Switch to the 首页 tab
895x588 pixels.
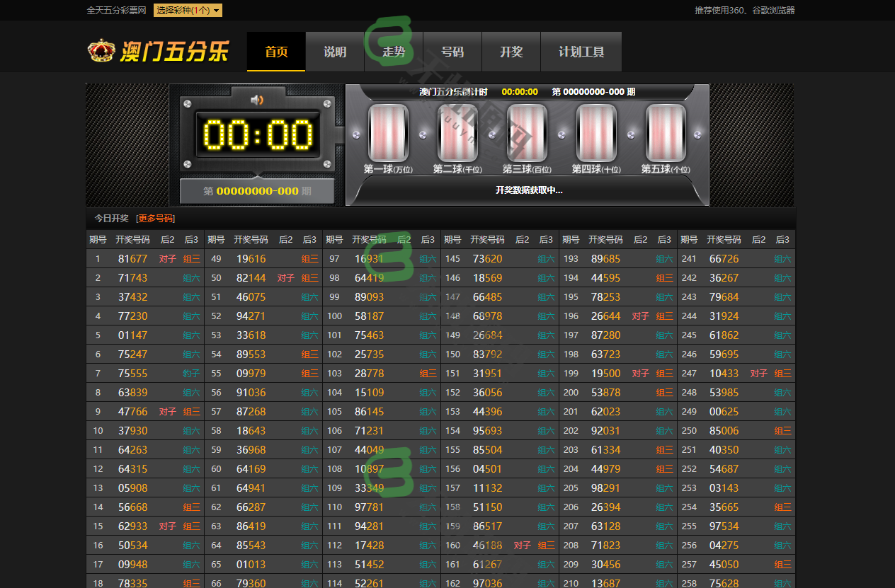pyautogui.click(x=276, y=52)
